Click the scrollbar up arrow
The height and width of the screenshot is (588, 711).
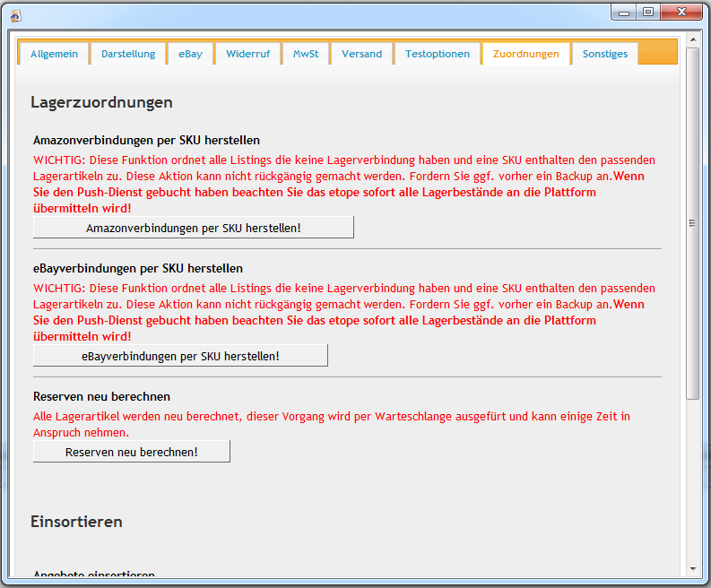[693, 40]
